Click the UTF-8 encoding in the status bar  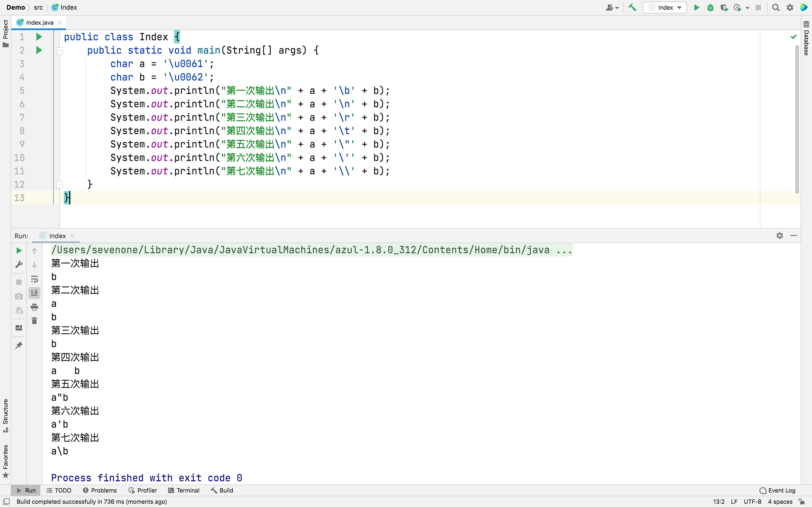point(752,502)
